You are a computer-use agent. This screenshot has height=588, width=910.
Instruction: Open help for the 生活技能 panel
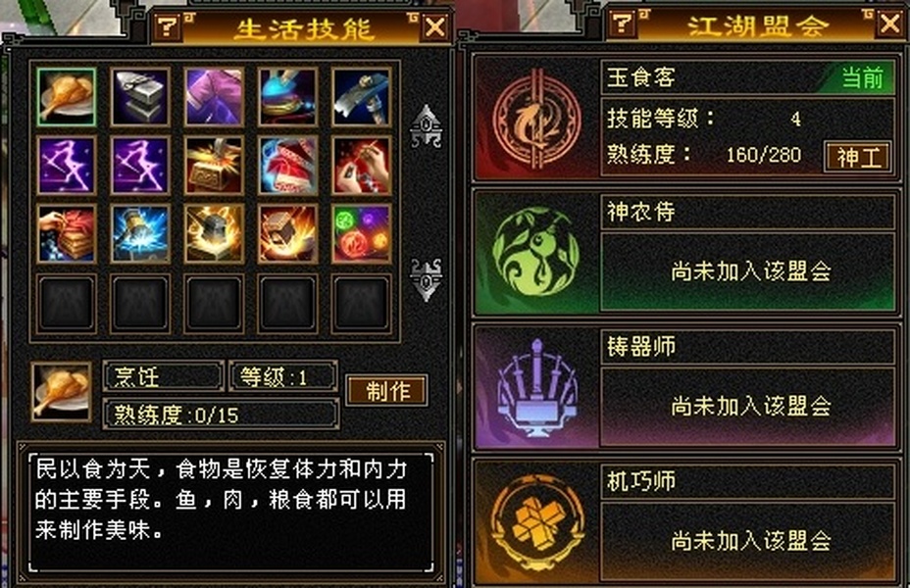(168, 26)
